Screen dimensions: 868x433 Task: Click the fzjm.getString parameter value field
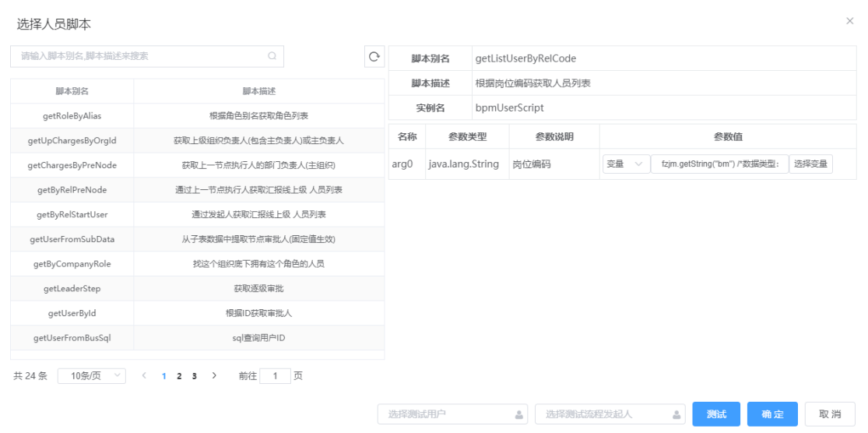pos(719,164)
